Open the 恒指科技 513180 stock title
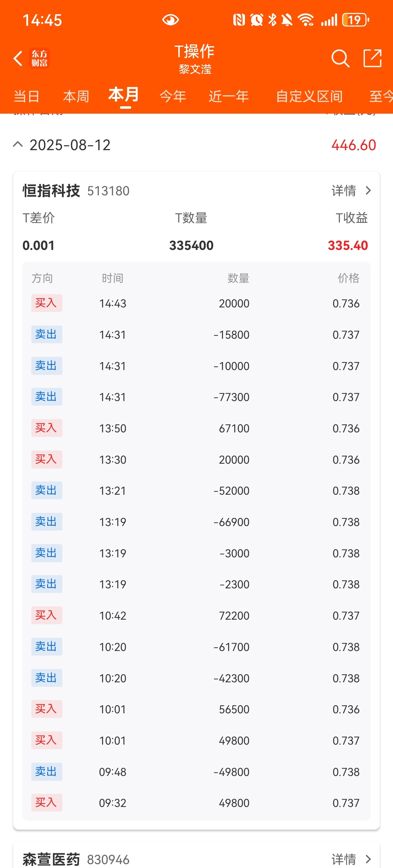This screenshot has height=868, width=393. pyautogui.click(x=76, y=191)
